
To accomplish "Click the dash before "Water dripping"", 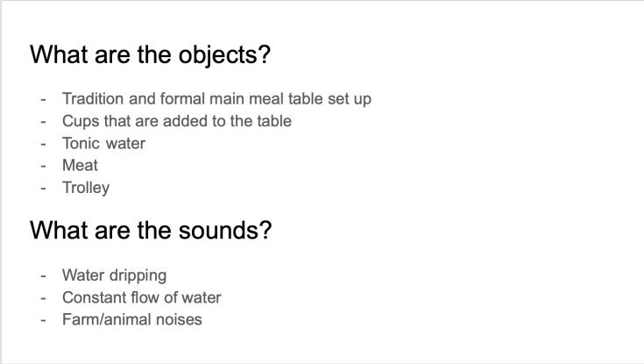I will click(x=45, y=275).
